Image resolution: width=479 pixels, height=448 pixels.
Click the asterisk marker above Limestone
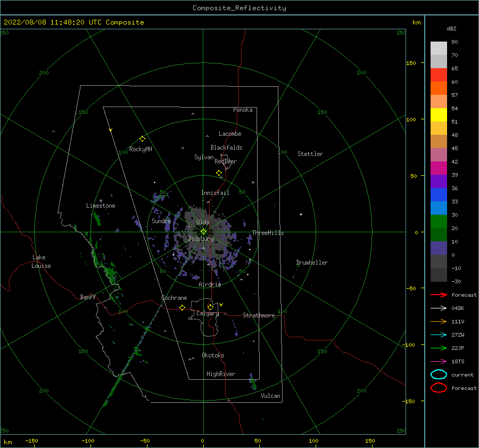(101, 201)
